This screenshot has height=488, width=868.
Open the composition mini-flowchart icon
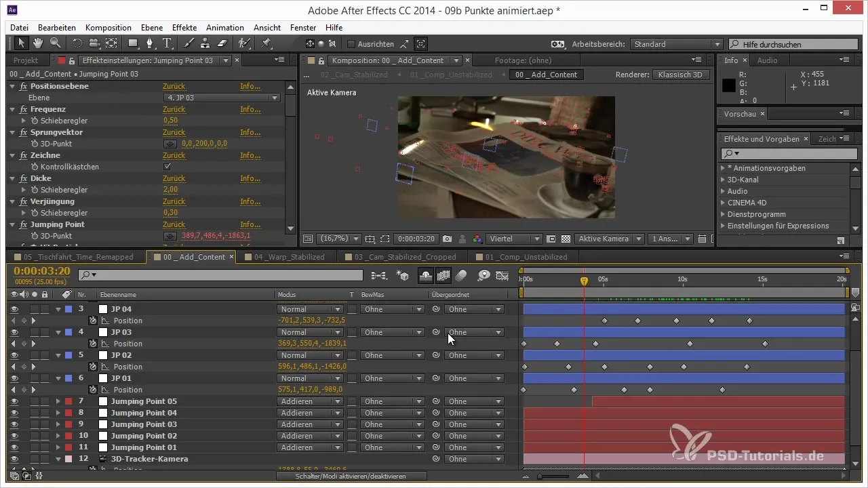click(378, 276)
